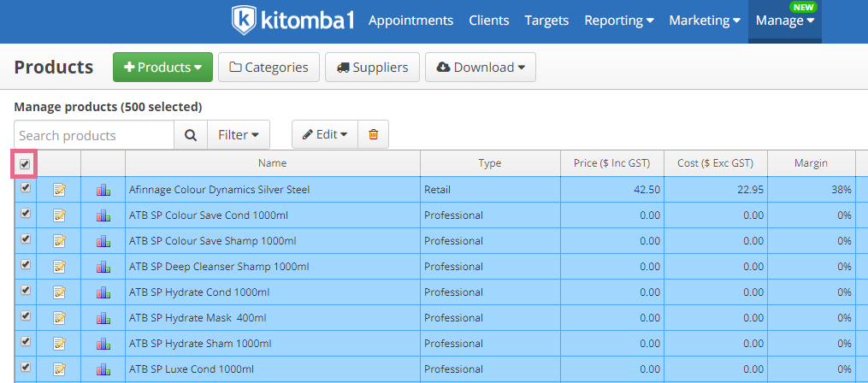Expand the Manage menu
This screenshot has width=868, height=383.
[785, 21]
